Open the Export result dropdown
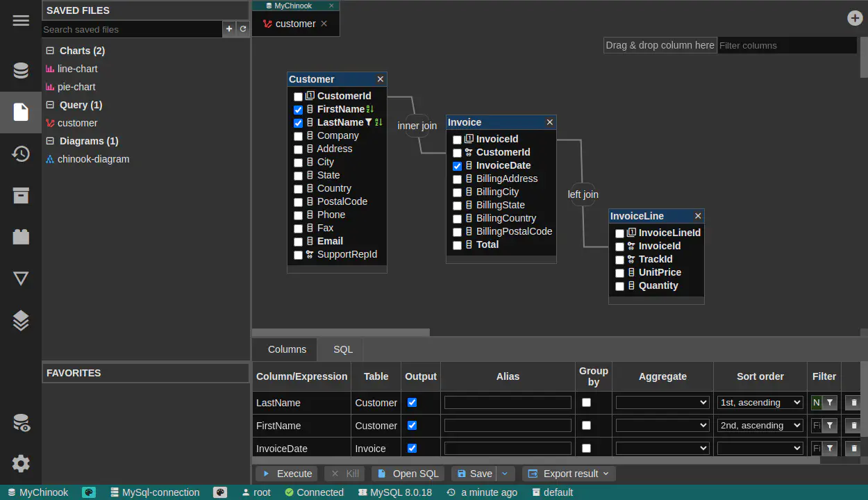 569,474
